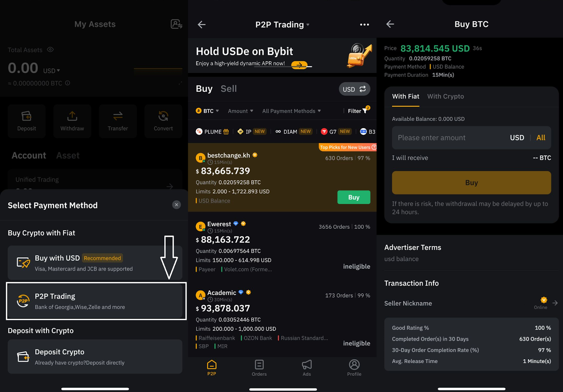Viewport: 563px width, 392px height.
Task: Tap the Convert icon in My Assets
Action: click(163, 116)
